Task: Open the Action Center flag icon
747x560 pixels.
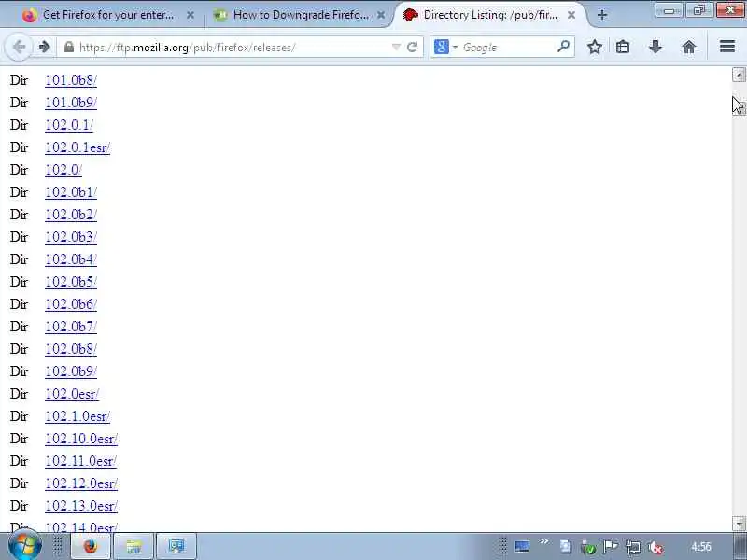Action: pyautogui.click(x=611, y=547)
